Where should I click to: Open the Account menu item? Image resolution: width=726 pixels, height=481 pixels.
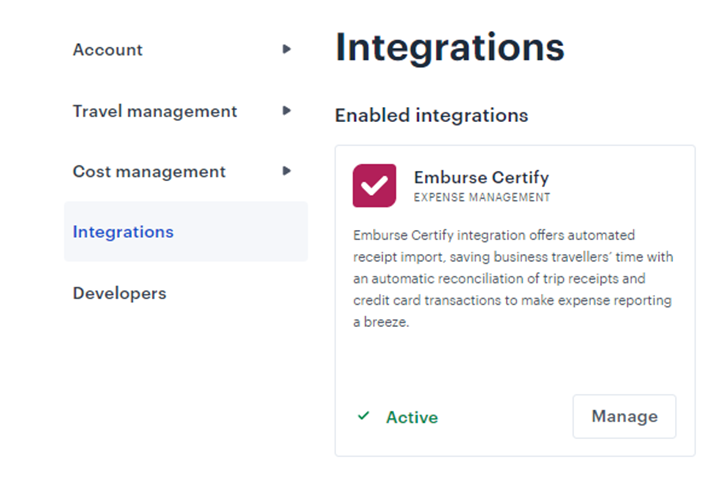tap(108, 50)
